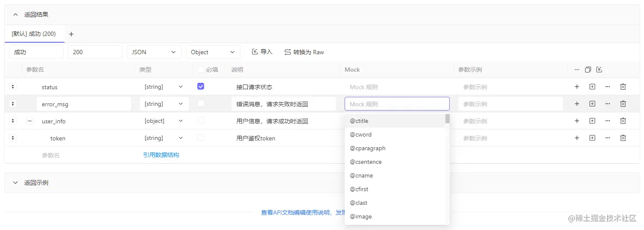Click the 转换为 Raw button
Screen dimensions: 644x230
[304, 52]
